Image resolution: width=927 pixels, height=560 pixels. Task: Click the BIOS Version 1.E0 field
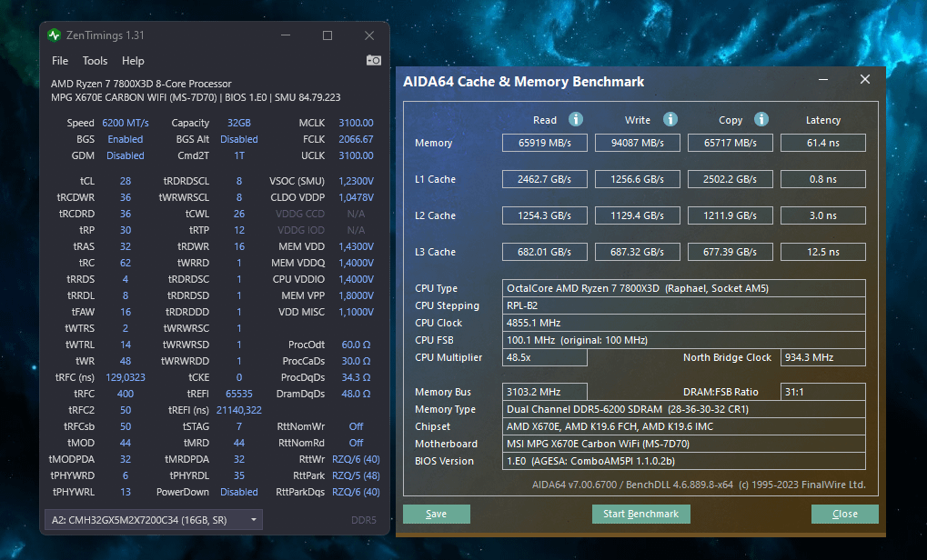point(684,461)
